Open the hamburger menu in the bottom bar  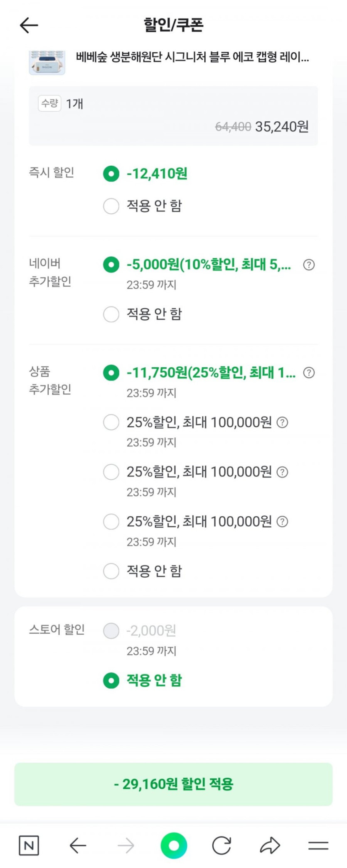tap(318, 846)
